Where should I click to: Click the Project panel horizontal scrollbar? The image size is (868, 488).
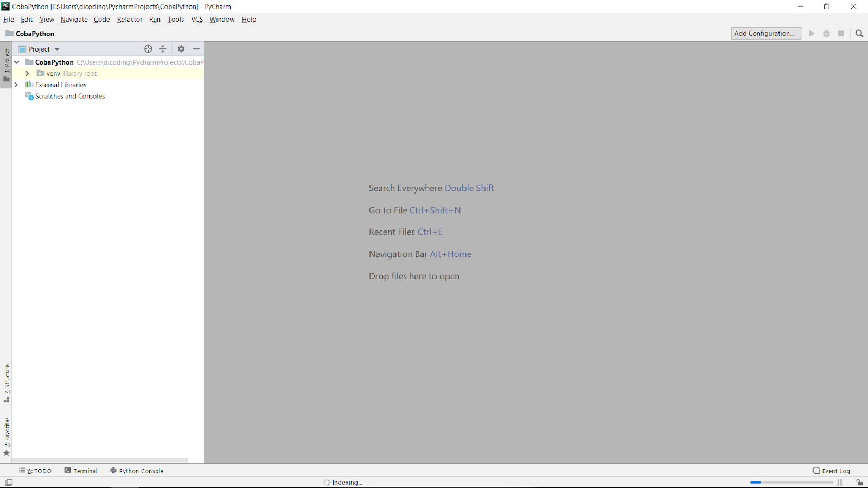coord(100,460)
